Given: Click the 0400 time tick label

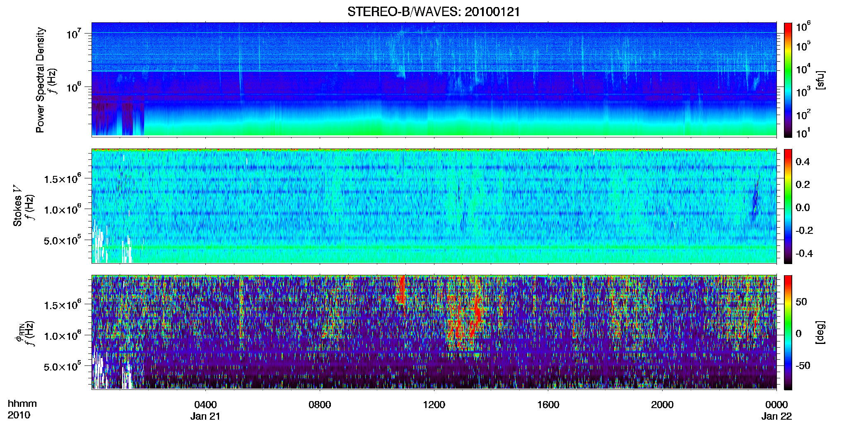Looking at the screenshot, I should (205, 405).
